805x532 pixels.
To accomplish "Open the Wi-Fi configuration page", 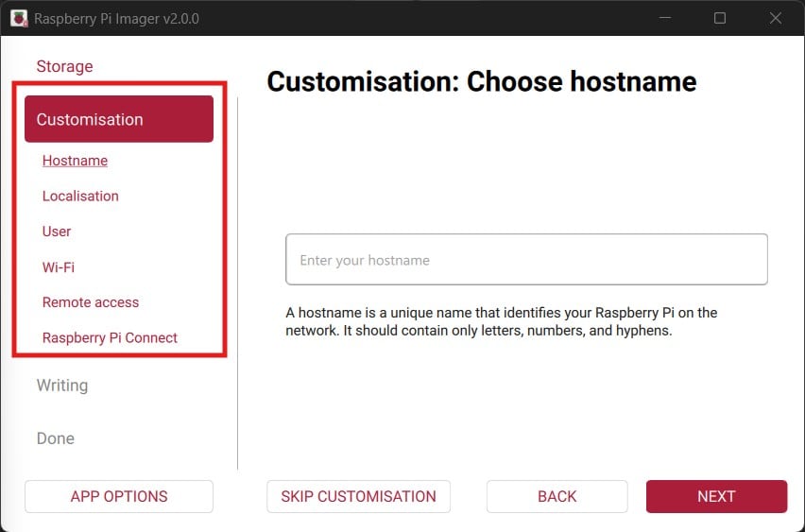I will [x=59, y=267].
